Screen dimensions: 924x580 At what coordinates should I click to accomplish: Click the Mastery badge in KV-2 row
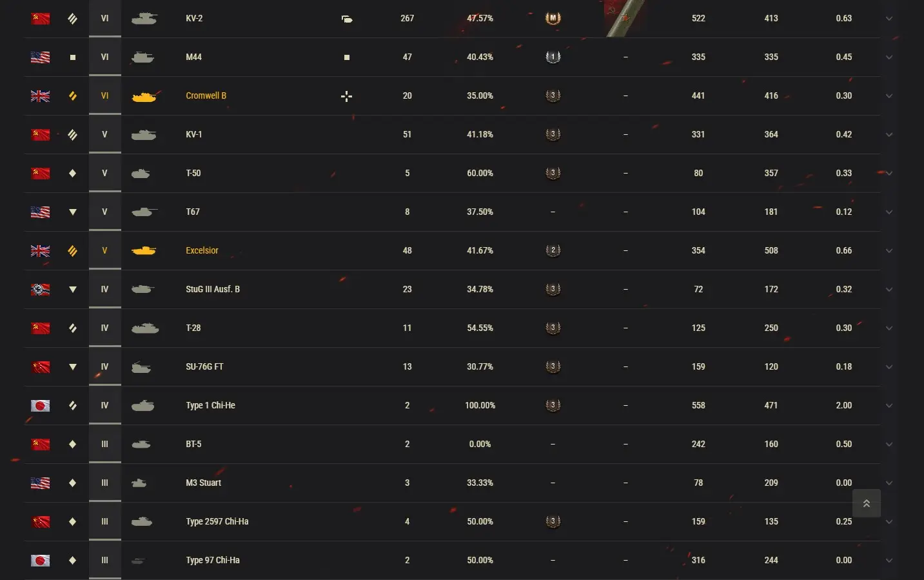(553, 18)
